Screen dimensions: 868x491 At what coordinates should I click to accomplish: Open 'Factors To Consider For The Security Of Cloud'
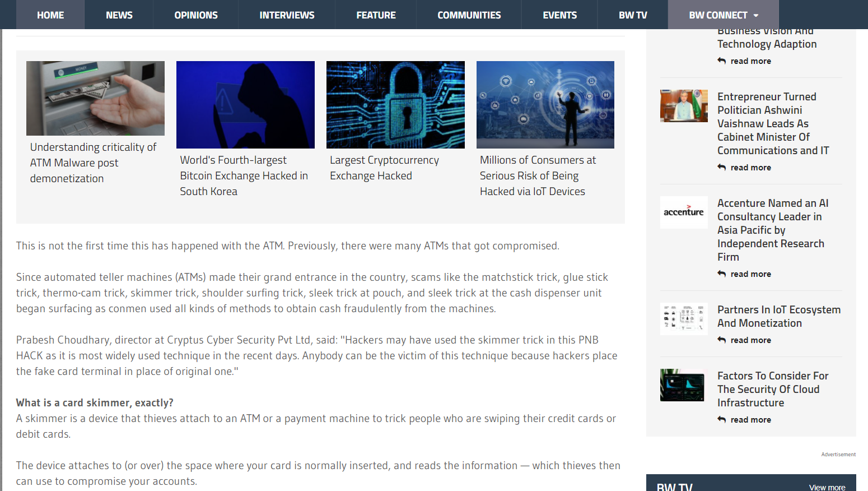tap(773, 389)
